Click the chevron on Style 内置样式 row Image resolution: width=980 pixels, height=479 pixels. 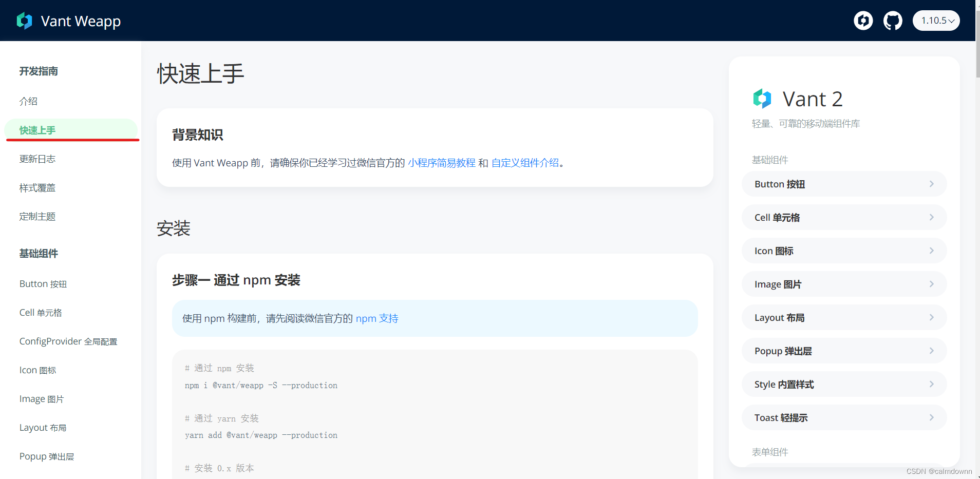931,384
